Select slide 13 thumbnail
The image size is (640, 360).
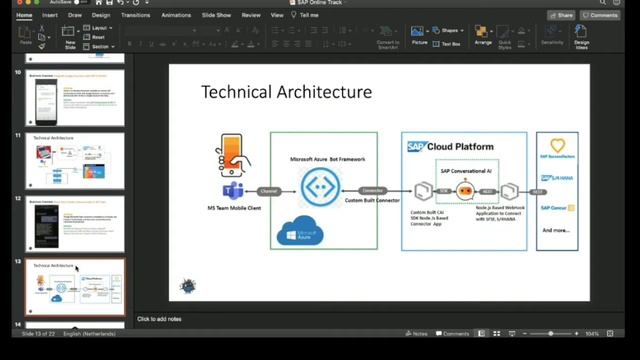[x=75, y=287]
